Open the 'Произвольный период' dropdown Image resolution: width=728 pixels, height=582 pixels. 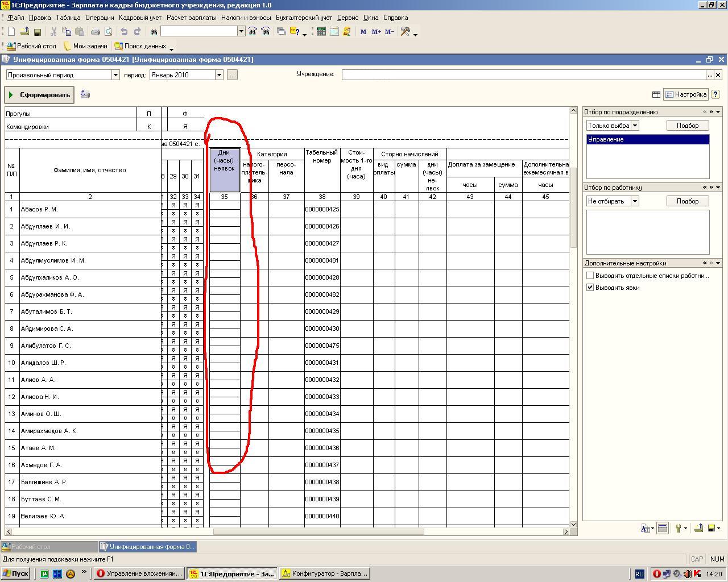coord(115,75)
